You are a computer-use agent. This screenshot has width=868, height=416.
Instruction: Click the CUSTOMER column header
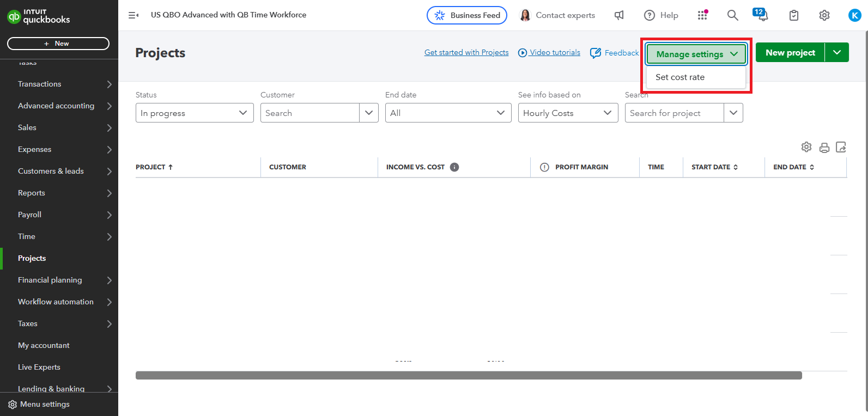click(288, 167)
